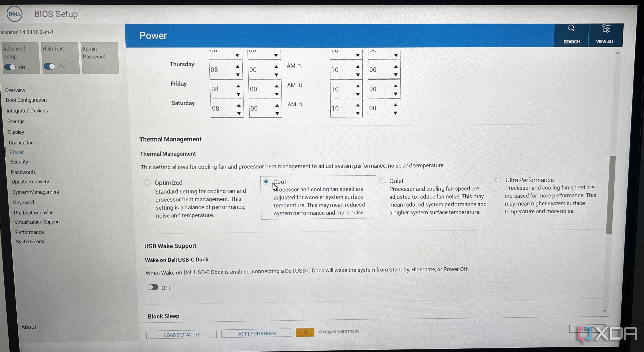
Task: Open the Overview section
Action: coord(15,90)
